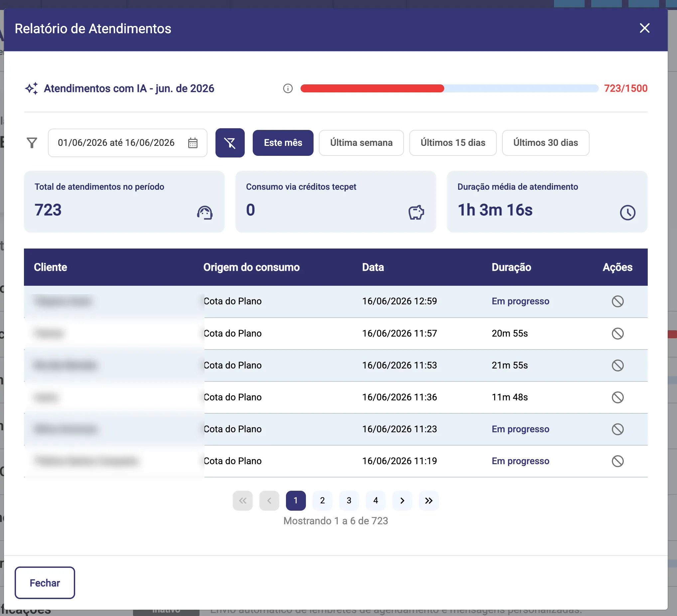Screen dimensions: 677x616
Task: Select the Últimos 30 dias filter
Action: coord(545,143)
